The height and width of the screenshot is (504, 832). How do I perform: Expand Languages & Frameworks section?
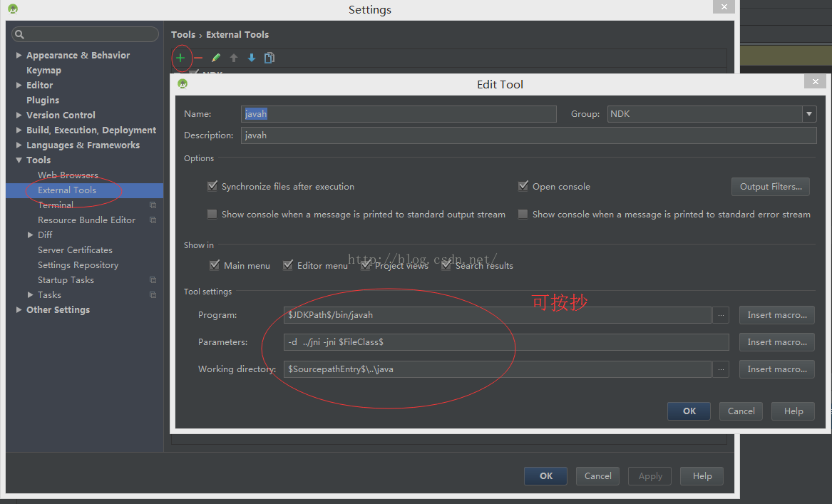click(x=19, y=145)
